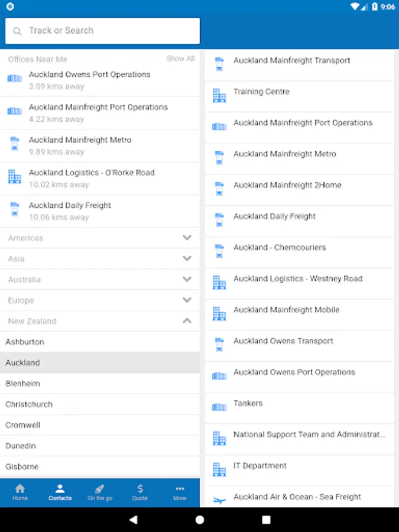Open nearby Auckland Logistics - O'Rorke Road name
399x532 pixels.
pos(92,173)
